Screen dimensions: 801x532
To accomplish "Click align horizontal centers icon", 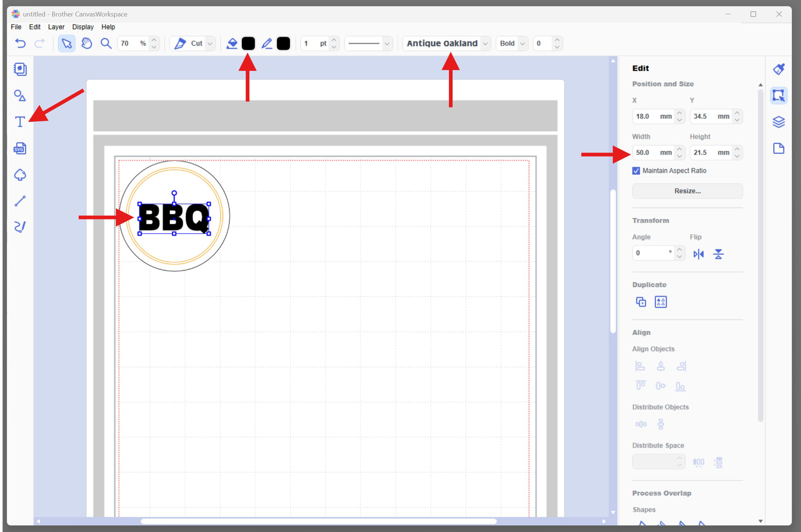I will (661, 366).
